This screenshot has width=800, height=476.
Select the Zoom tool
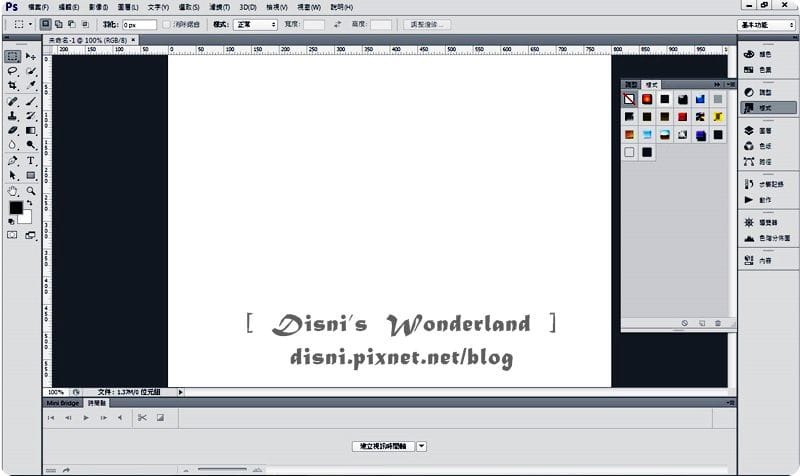coord(31,191)
